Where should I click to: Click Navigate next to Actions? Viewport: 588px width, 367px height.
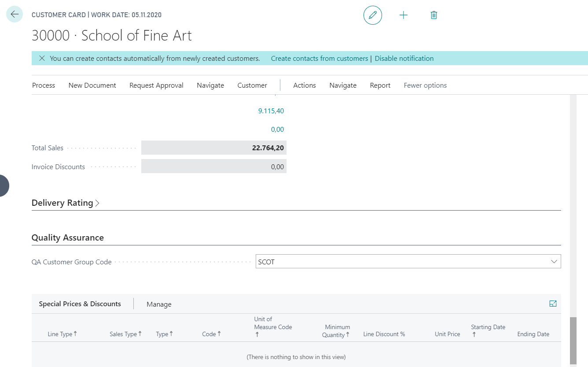[343, 85]
